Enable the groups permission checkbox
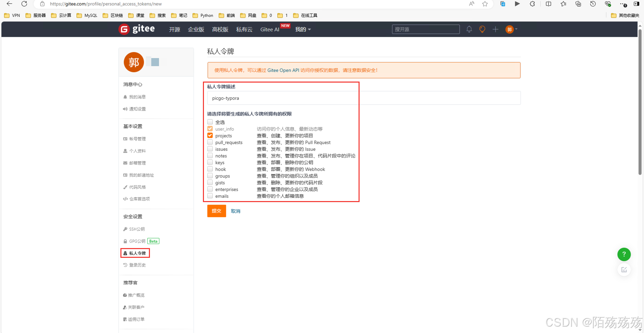 click(210, 176)
